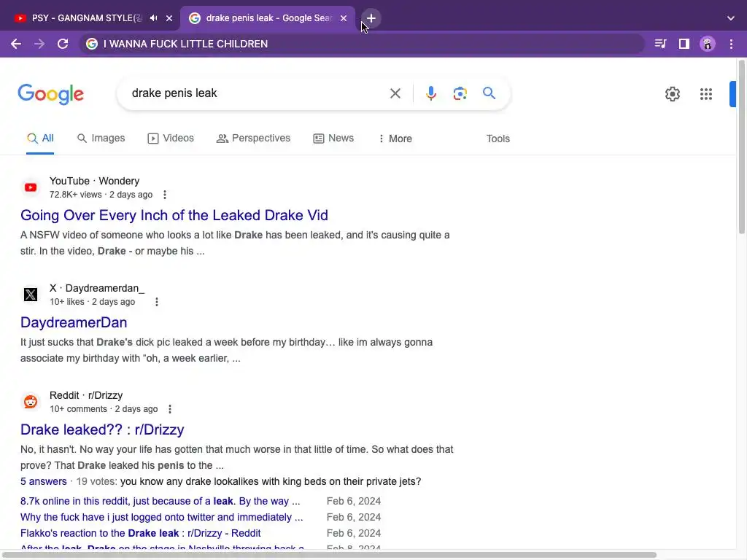The image size is (747, 560).
Task: Open the '5 answers' link
Action: click(x=43, y=481)
